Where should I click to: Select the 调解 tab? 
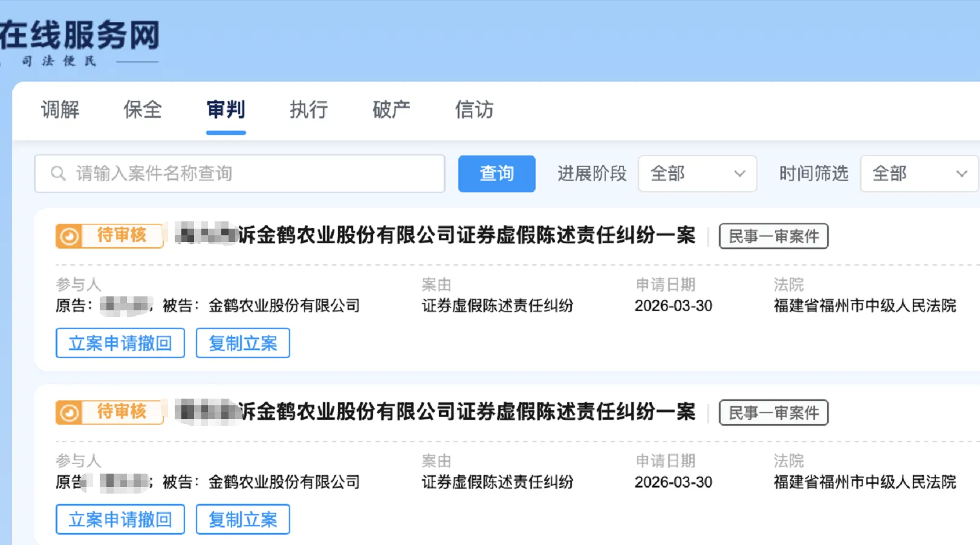point(60,110)
